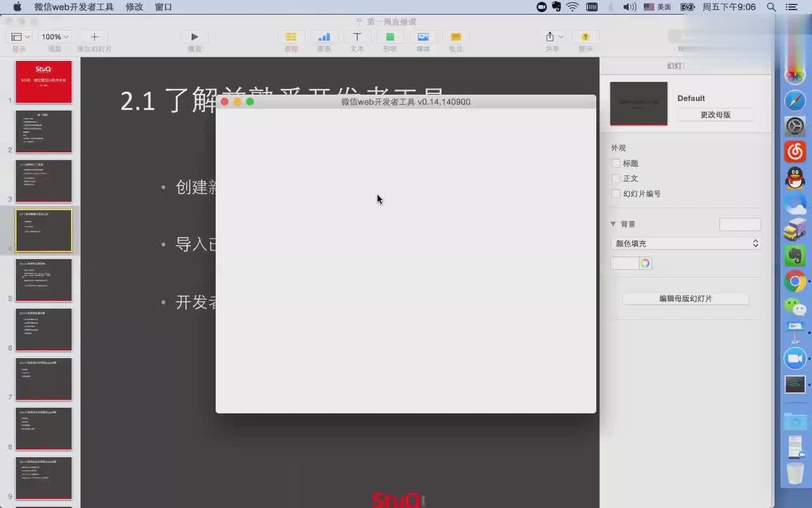Open QQ penguin app from the Dock

(x=795, y=178)
